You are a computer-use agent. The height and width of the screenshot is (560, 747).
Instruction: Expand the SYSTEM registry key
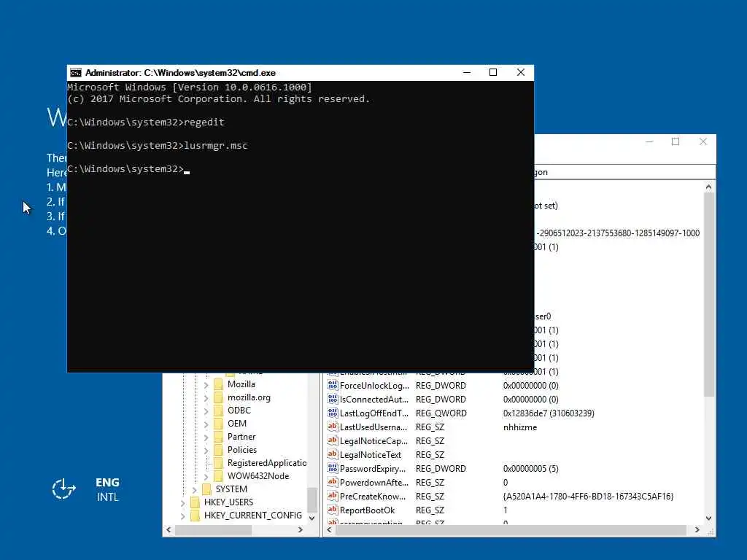click(194, 489)
